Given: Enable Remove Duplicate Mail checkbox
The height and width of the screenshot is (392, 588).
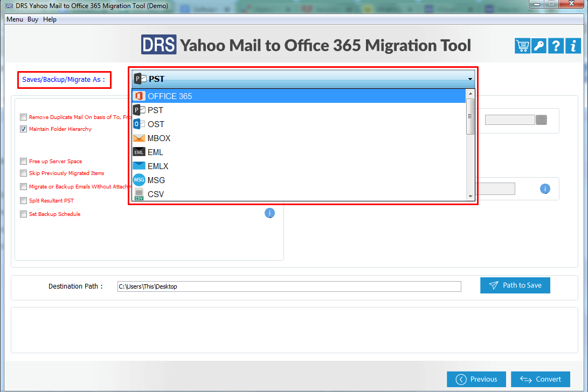Looking at the screenshot, I should click(23, 117).
